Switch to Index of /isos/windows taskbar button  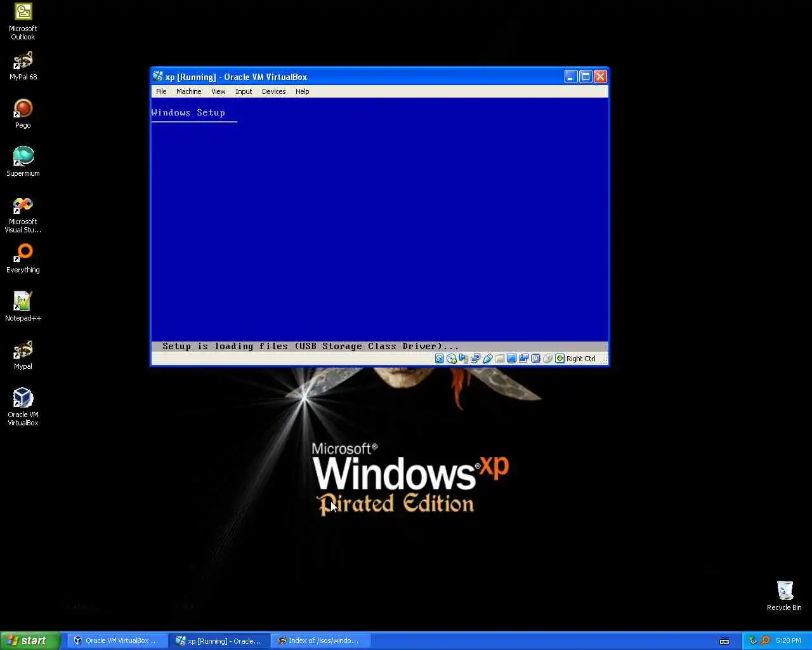(x=322, y=640)
